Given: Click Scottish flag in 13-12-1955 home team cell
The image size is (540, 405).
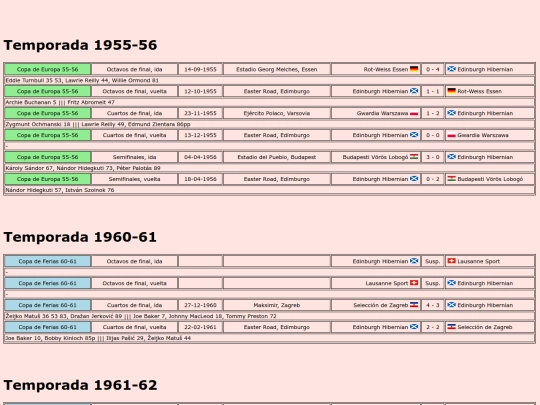Looking at the screenshot, I should click(x=414, y=135).
